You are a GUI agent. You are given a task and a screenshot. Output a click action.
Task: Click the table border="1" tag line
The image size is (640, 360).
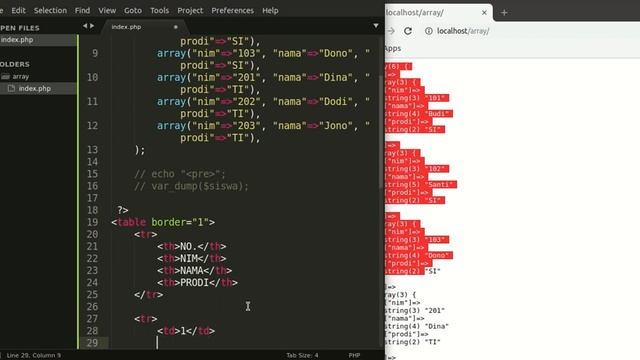click(x=163, y=222)
